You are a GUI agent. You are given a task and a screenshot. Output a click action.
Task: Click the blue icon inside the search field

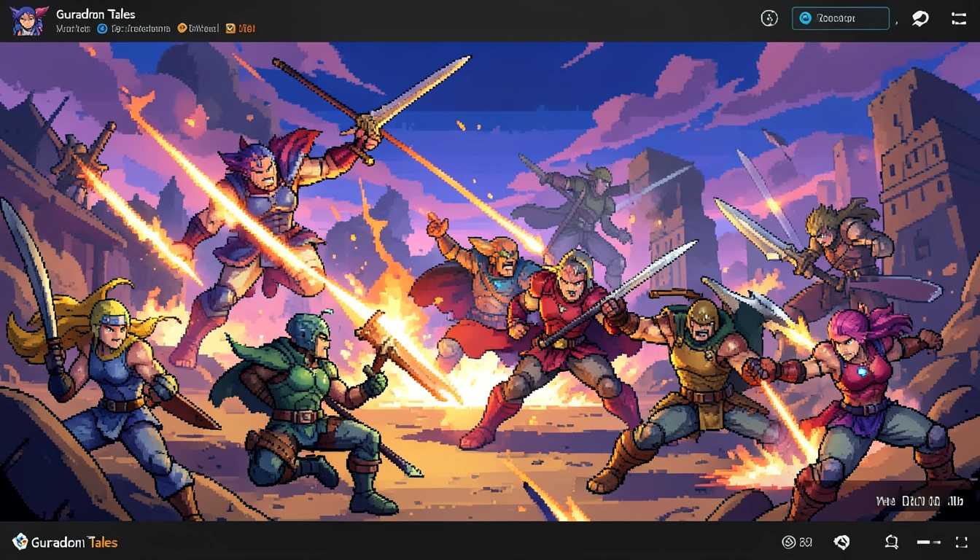[806, 19]
